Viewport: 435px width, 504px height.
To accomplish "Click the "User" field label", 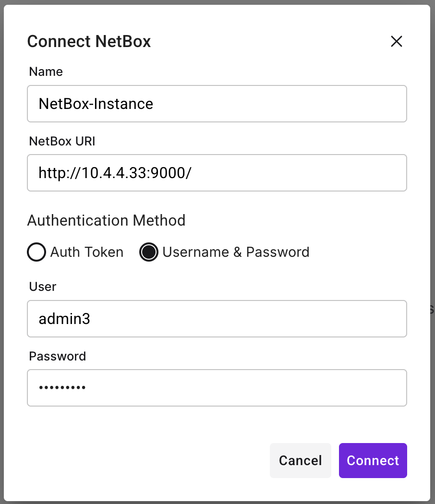I will coord(43,287).
